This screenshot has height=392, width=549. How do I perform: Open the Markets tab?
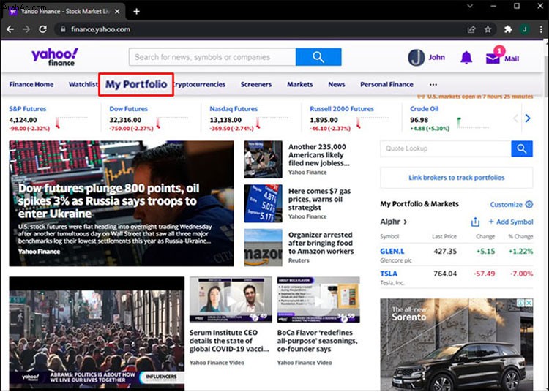click(299, 84)
